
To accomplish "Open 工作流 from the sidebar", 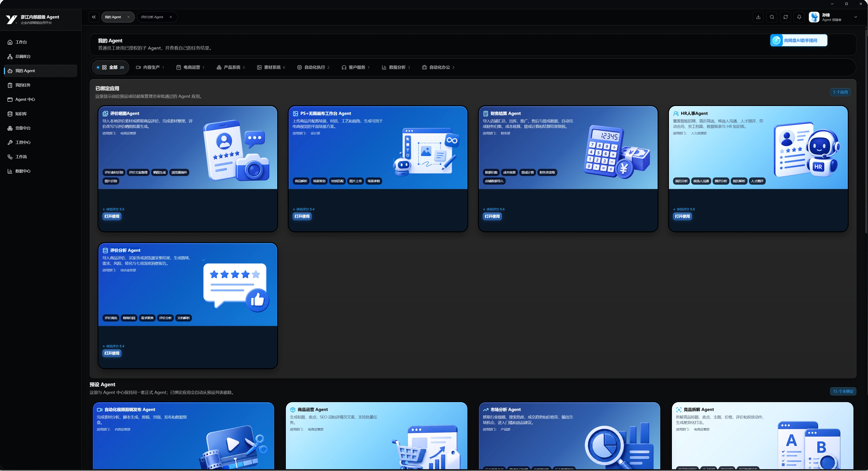I will 40,157.
